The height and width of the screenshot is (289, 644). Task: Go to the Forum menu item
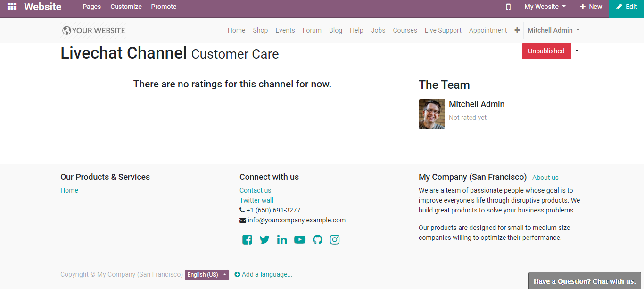point(312,30)
